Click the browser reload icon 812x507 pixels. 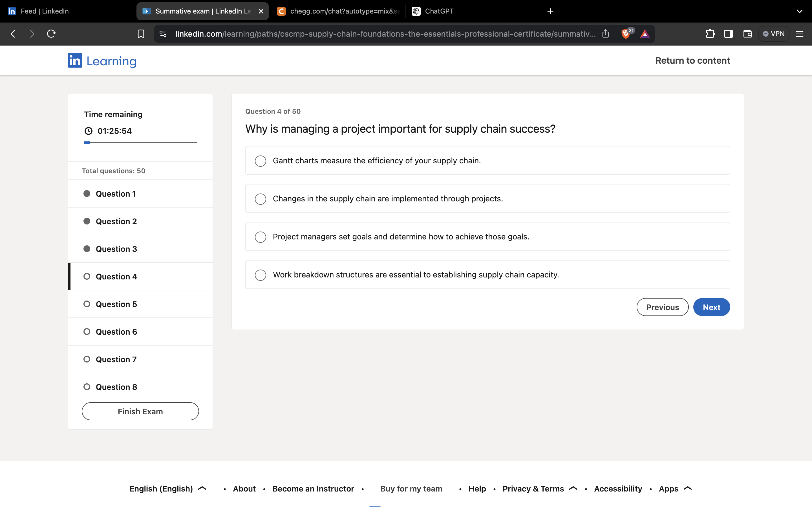(x=51, y=34)
